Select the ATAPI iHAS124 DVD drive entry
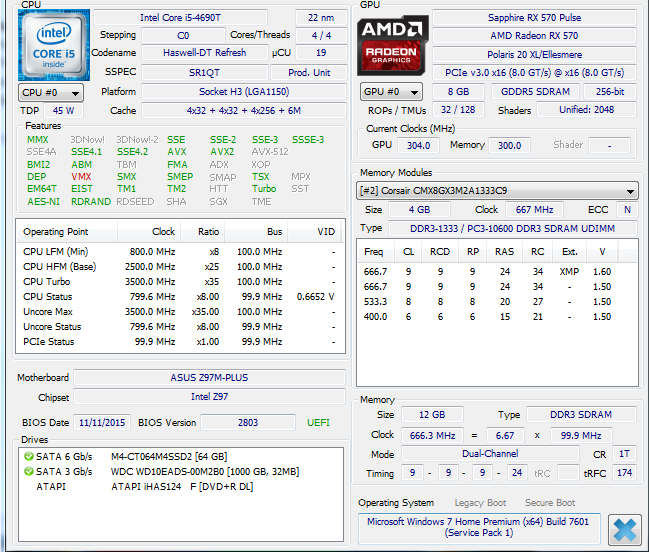The height and width of the screenshot is (552, 649). coord(180,487)
